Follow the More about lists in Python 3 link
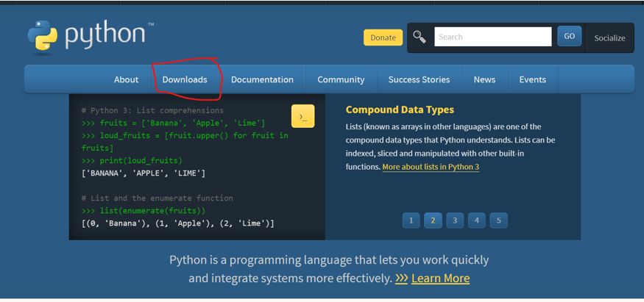This screenshot has height=302, width=644. [x=431, y=168]
